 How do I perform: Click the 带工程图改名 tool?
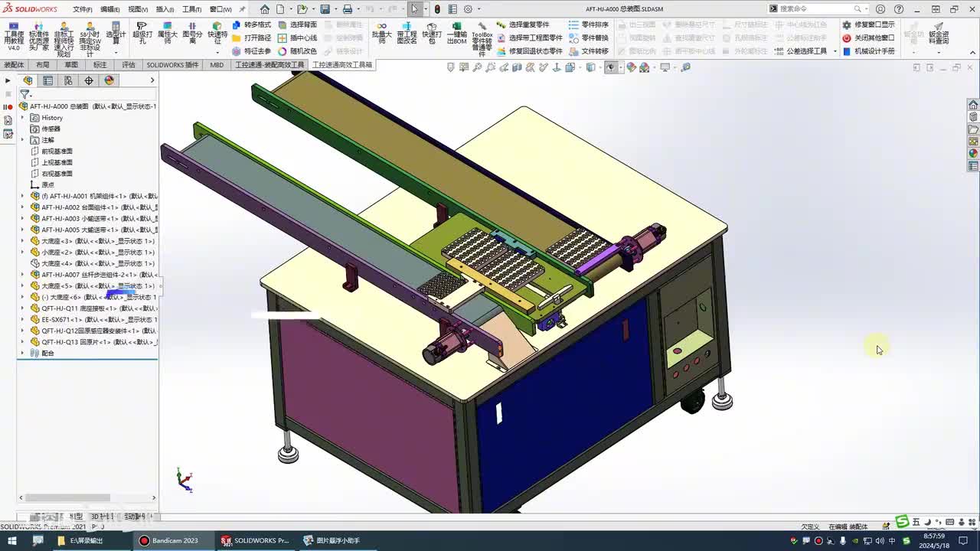407,34
